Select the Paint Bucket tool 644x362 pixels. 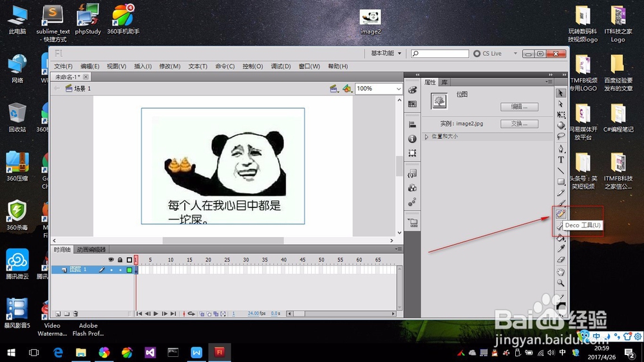click(561, 238)
